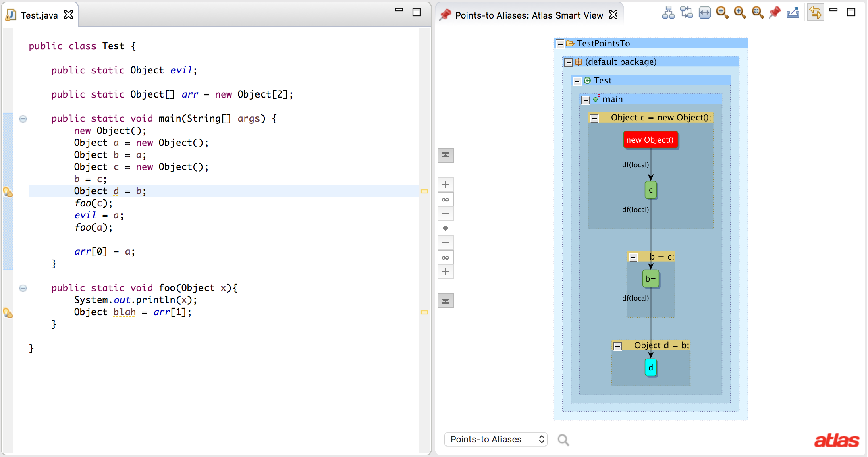Screen dimensions: 868x457
Task: Click the 'foo(c);' call in main
Action: click(x=93, y=203)
